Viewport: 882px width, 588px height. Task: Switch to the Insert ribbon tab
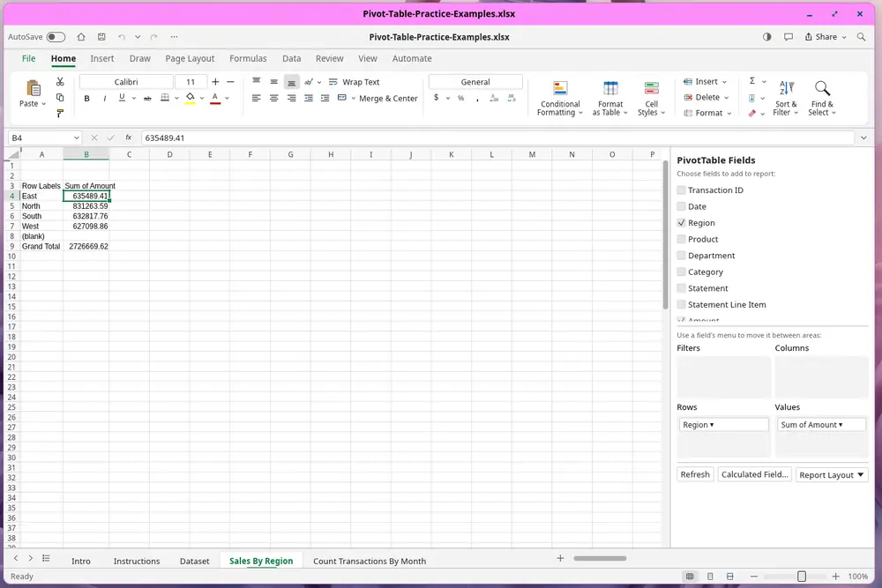(101, 58)
